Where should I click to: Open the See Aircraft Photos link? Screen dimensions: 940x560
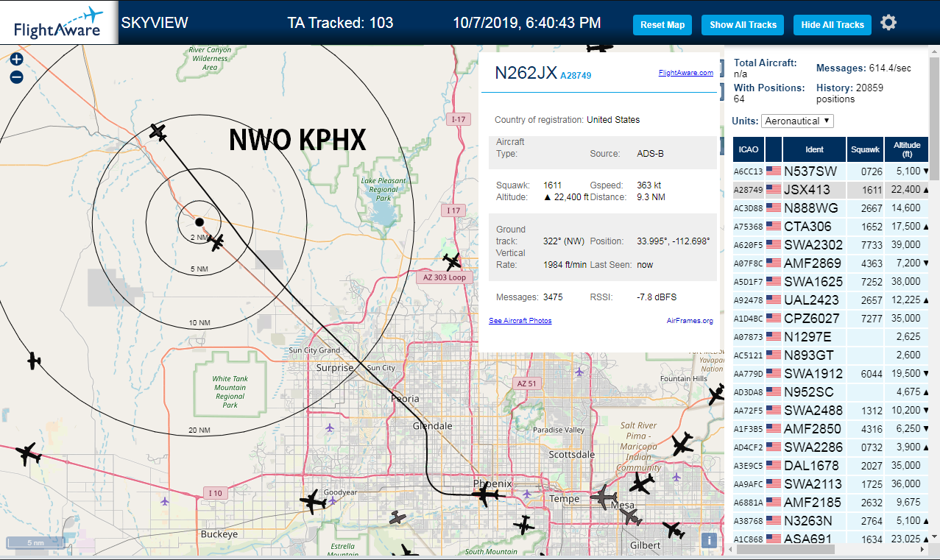[520, 321]
